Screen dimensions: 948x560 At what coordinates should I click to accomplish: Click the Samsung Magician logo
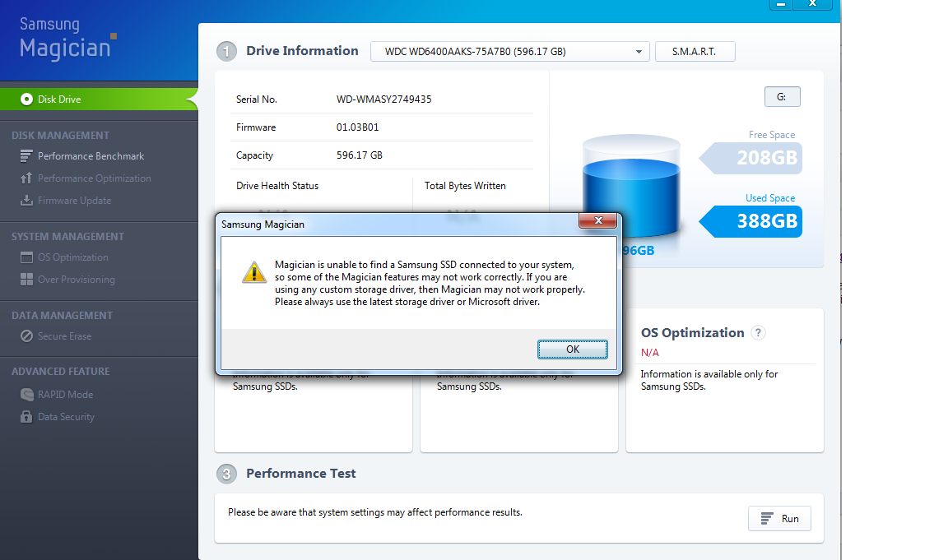(67, 39)
